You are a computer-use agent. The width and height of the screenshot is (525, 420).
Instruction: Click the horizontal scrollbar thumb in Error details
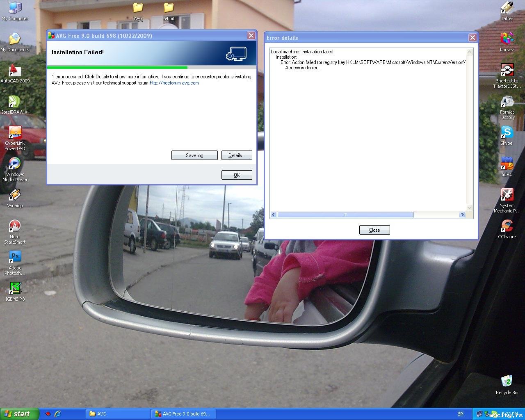(345, 215)
